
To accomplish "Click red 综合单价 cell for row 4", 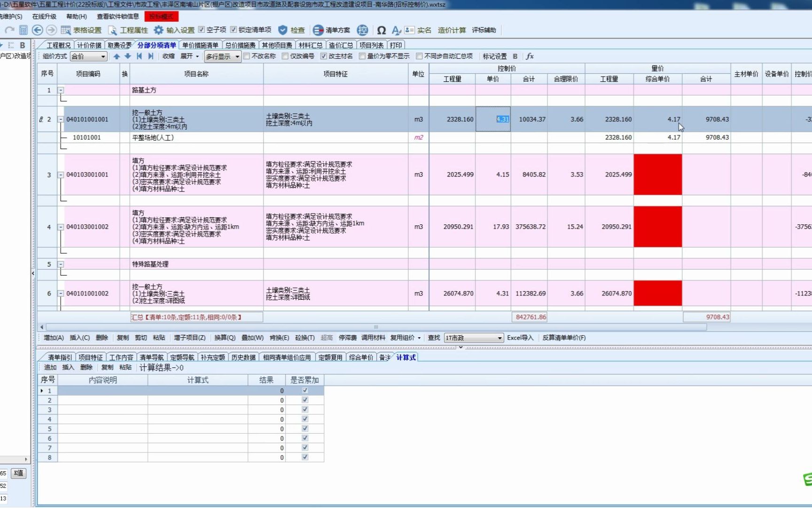I will coord(658,227).
